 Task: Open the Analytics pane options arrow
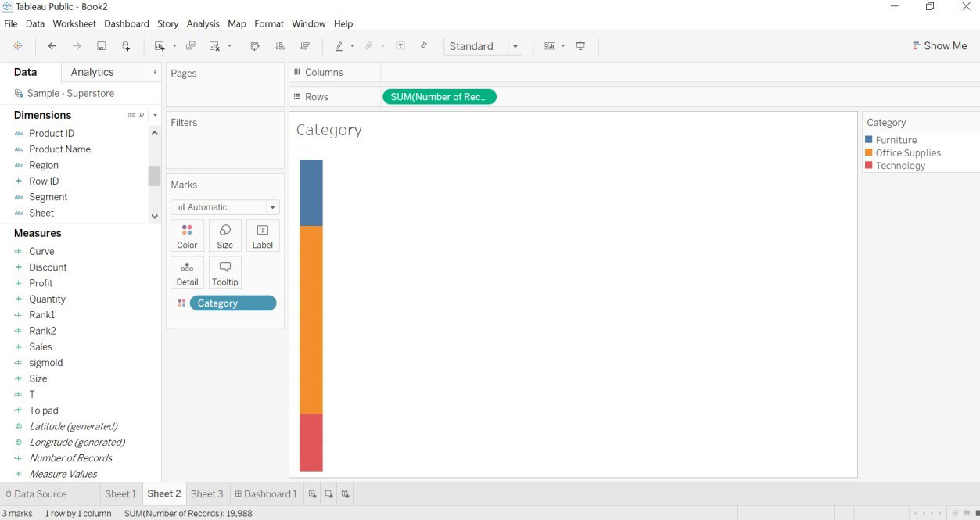click(155, 72)
